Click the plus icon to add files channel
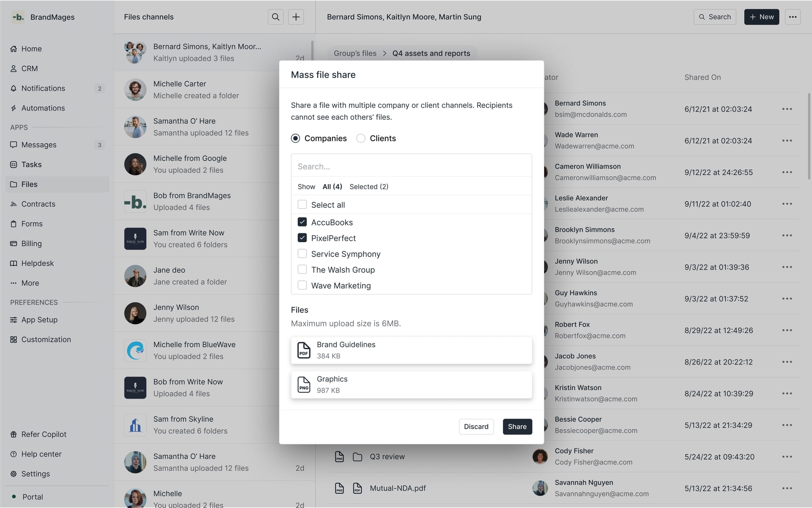This screenshot has height=508, width=812. point(296,17)
